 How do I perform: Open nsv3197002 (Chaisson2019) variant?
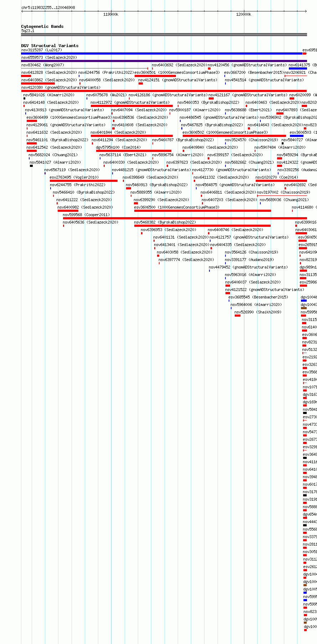point(284,192)
